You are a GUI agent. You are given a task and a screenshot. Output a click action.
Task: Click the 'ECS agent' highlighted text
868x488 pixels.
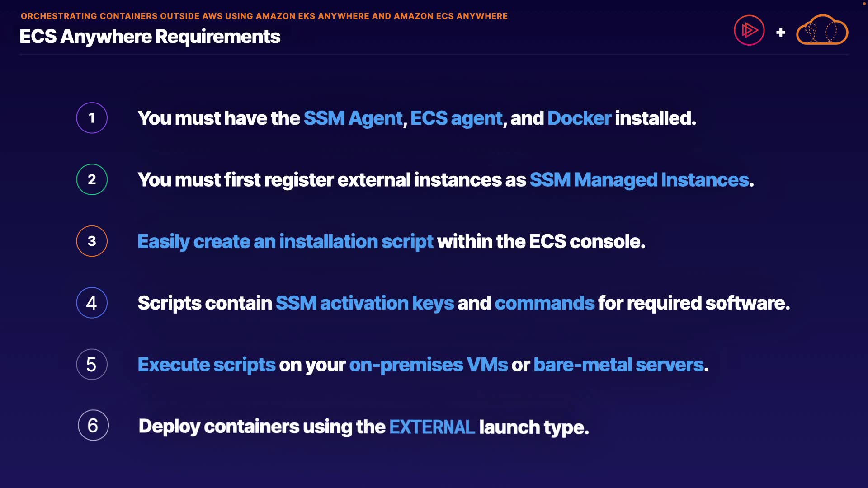tap(456, 118)
